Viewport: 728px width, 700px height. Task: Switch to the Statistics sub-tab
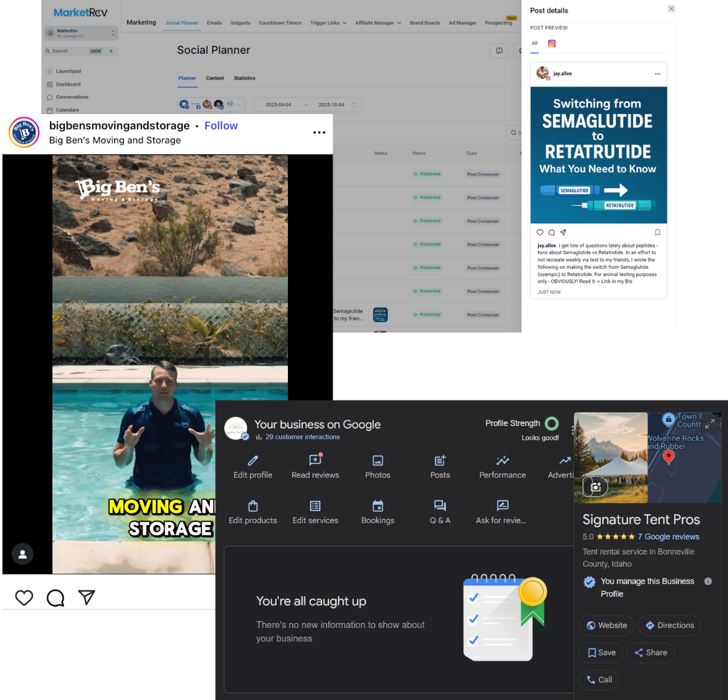coord(244,78)
